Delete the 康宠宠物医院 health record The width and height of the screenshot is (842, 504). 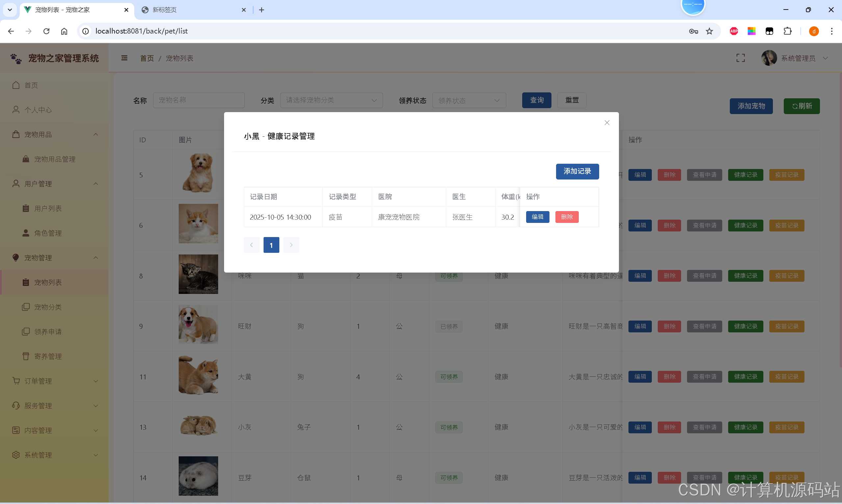(567, 217)
